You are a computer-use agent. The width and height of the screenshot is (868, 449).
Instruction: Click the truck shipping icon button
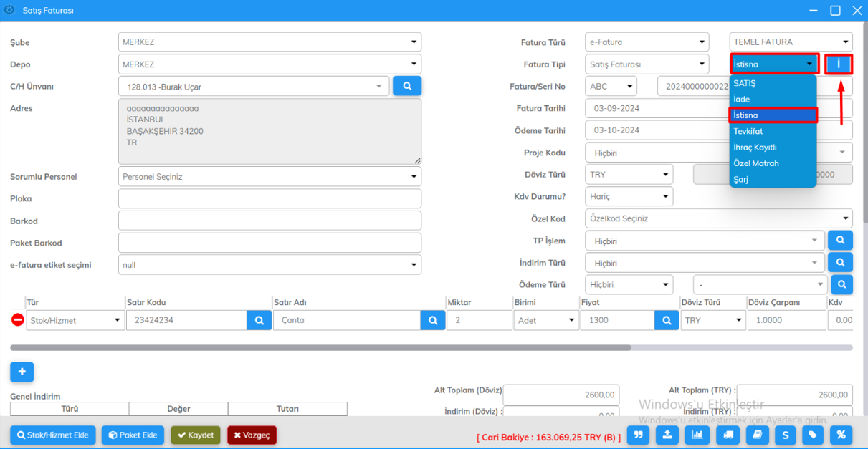click(727, 435)
